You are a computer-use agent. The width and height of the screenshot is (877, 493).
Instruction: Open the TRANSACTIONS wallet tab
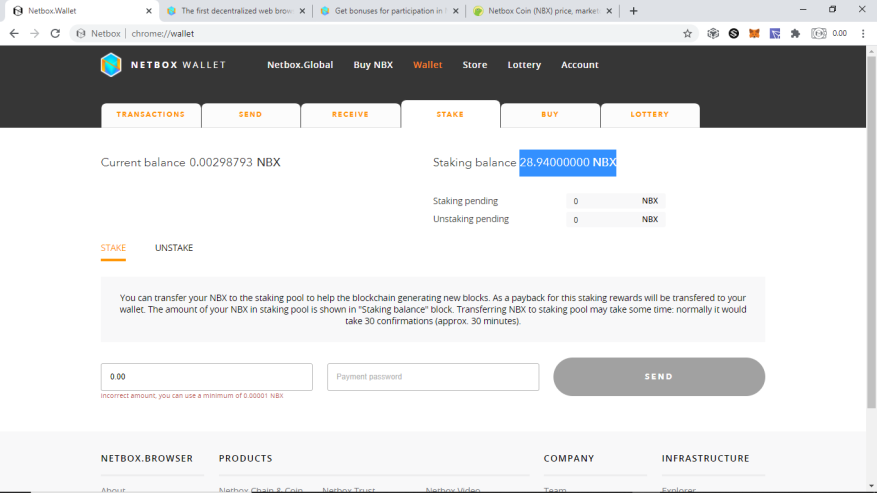pos(150,115)
